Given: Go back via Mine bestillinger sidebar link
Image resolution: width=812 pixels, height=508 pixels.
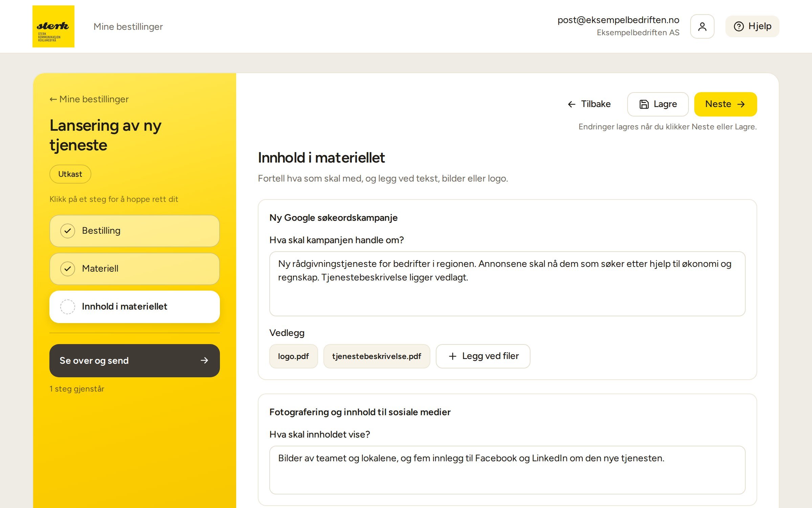Looking at the screenshot, I should pos(89,99).
